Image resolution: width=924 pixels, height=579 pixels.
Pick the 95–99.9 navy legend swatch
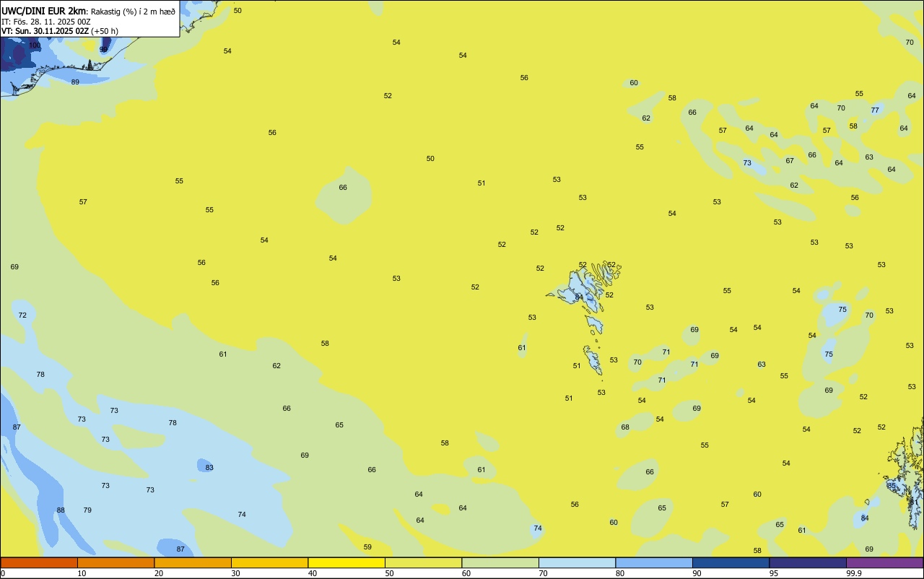(808, 562)
